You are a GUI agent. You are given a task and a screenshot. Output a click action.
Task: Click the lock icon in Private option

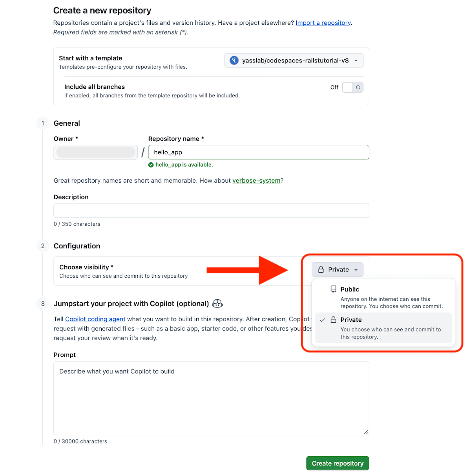tap(333, 320)
